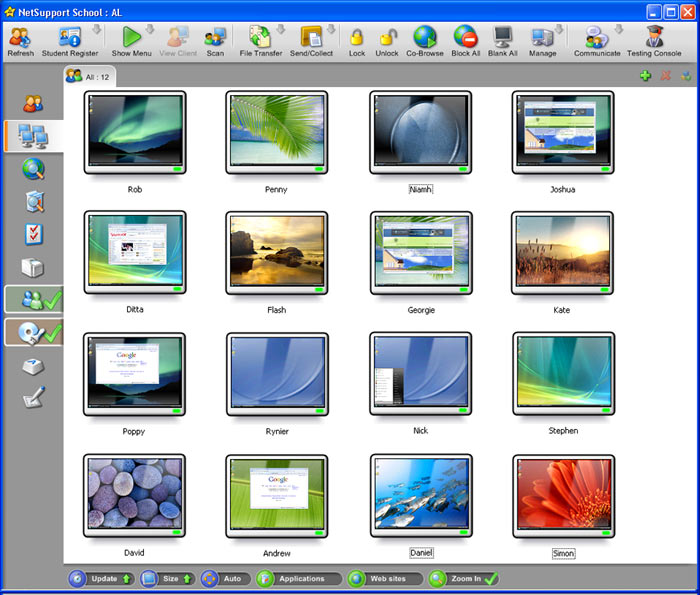Screen dimensions: 700x595
Task: Select the All : 12 group tab
Action: pos(90,76)
